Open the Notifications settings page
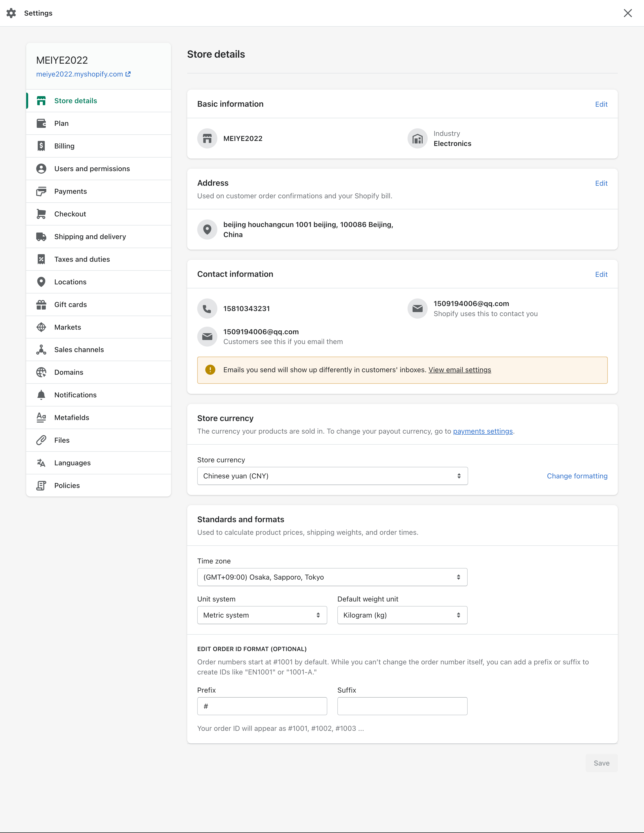 point(98,395)
